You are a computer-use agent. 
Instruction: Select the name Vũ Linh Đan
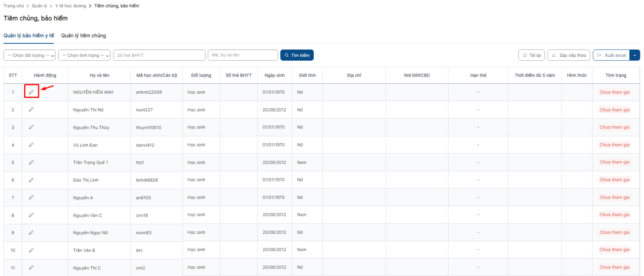tap(85, 145)
